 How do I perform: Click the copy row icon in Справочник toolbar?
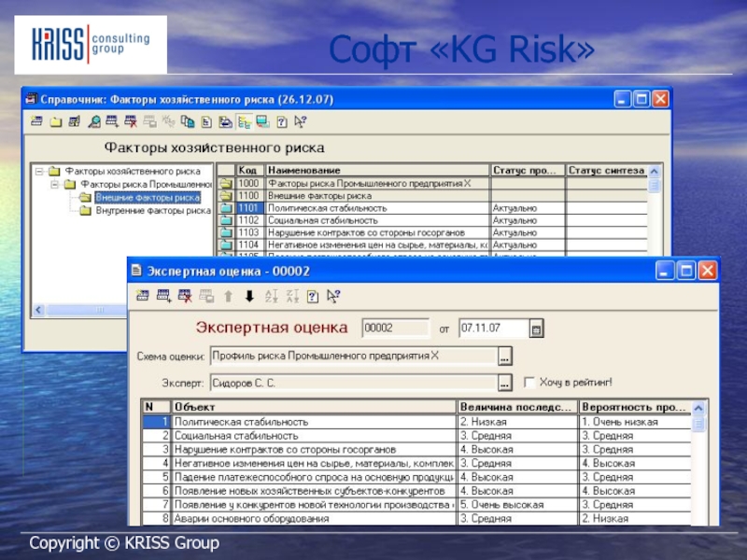point(112,122)
